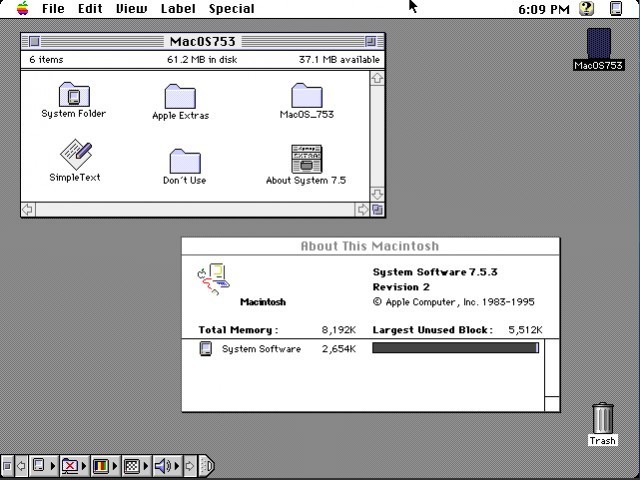Viewport: 640px width, 480px height.
Task: Select the MacOS753 disk icon on desktop
Action: tap(599, 44)
